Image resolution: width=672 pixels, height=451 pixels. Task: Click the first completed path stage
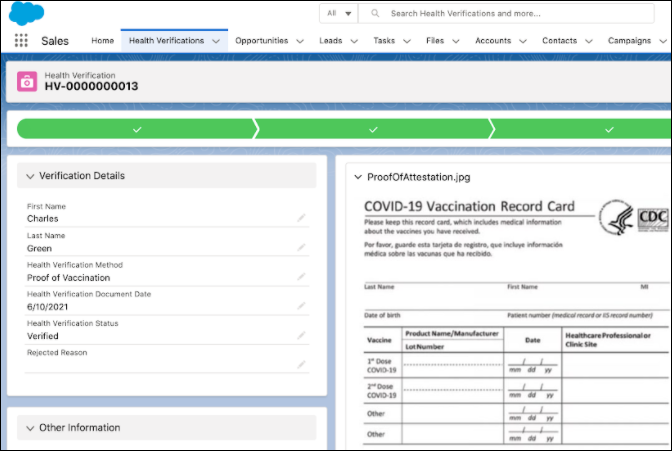[x=137, y=129]
